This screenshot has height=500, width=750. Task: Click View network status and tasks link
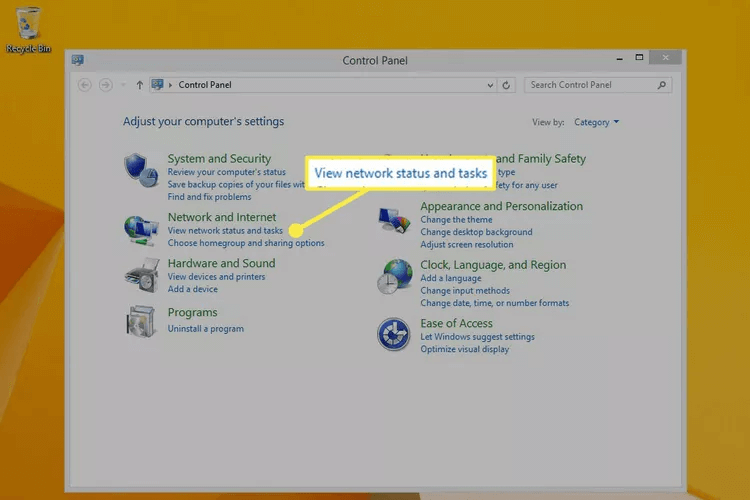(225, 230)
